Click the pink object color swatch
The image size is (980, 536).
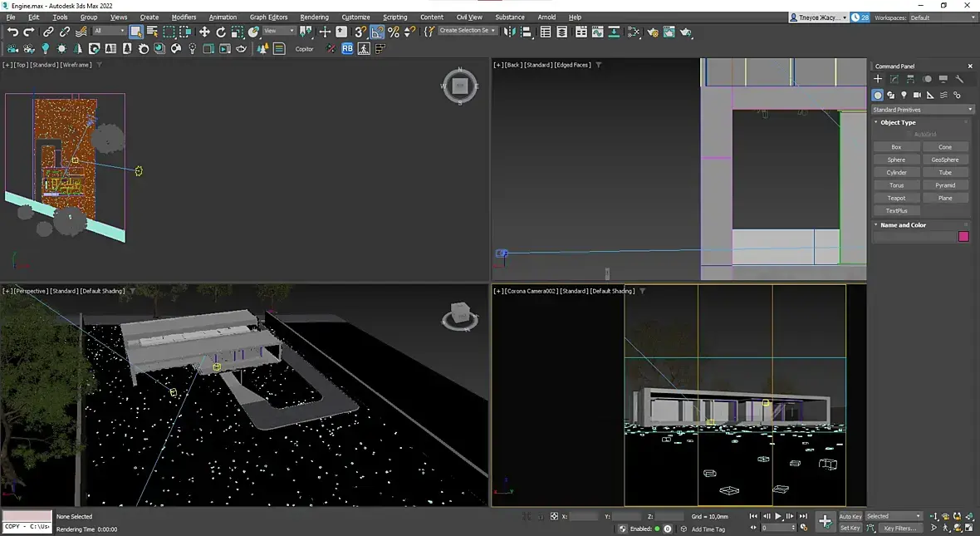[963, 237]
